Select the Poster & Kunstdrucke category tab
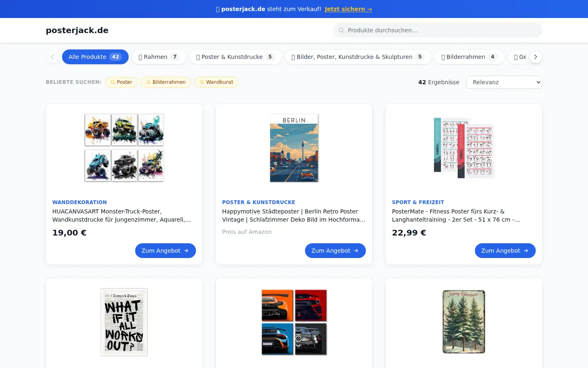 pyautogui.click(x=236, y=57)
